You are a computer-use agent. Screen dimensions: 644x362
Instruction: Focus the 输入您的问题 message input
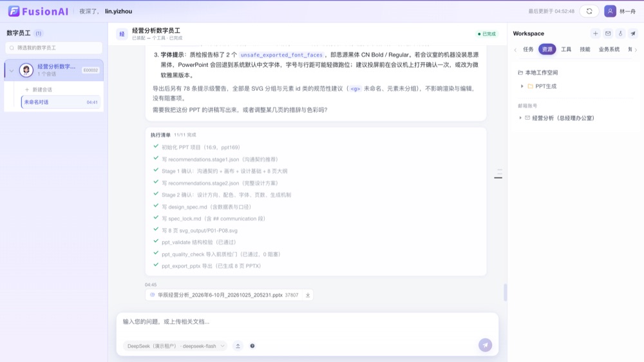tap(307, 321)
